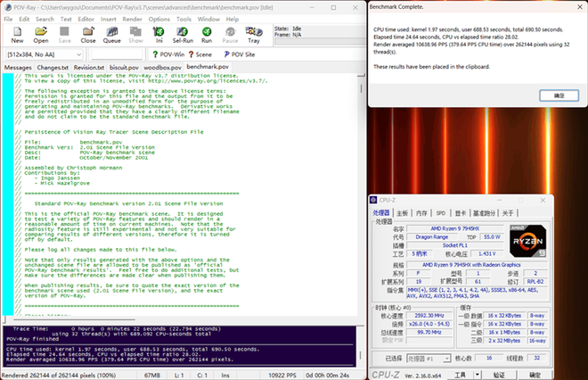This screenshot has width=588, height=380.
Task: Send POV-Ray to Tray icon
Action: pos(254,34)
